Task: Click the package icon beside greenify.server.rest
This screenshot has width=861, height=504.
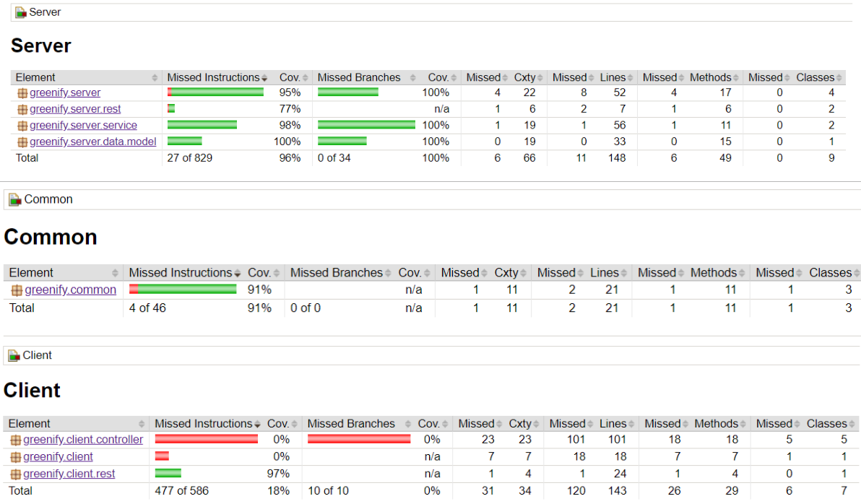Action: (x=22, y=110)
